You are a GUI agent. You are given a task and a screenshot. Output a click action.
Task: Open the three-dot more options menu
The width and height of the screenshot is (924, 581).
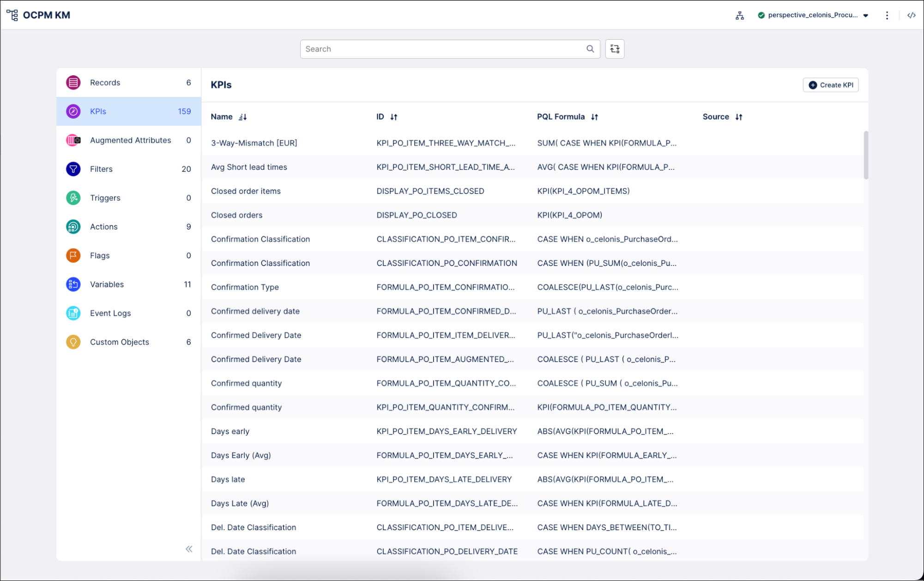[x=887, y=15]
